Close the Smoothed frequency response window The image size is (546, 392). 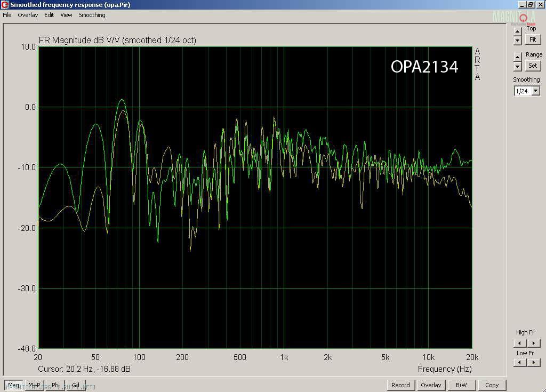click(x=540, y=4)
